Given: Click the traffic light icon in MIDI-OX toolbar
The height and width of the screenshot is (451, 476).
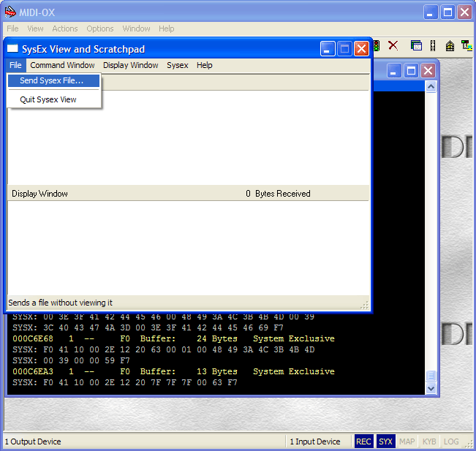Looking at the screenshot, I should click(x=377, y=46).
